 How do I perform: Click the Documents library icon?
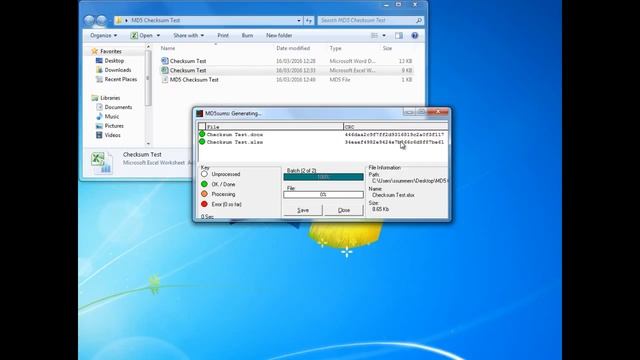tap(99, 107)
